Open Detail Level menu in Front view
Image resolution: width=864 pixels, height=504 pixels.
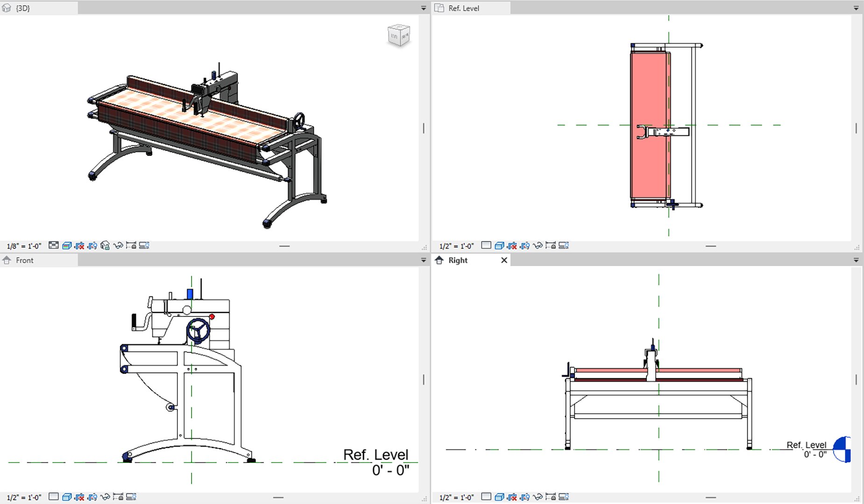click(x=54, y=497)
